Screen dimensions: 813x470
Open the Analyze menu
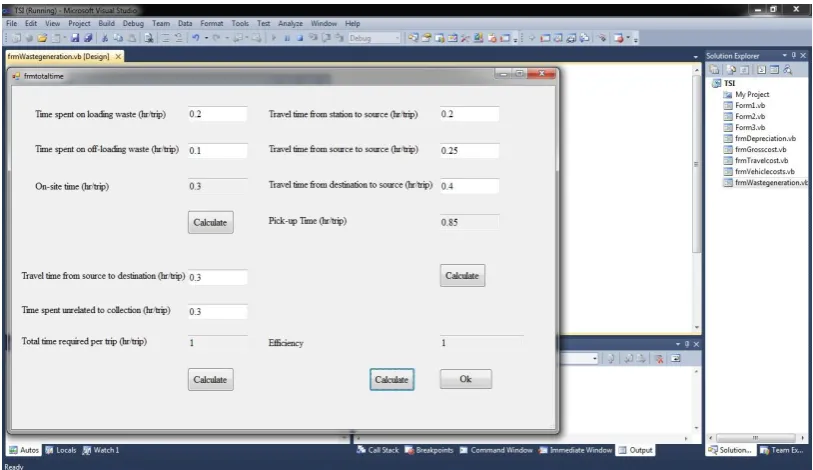click(x=290, y=23)
